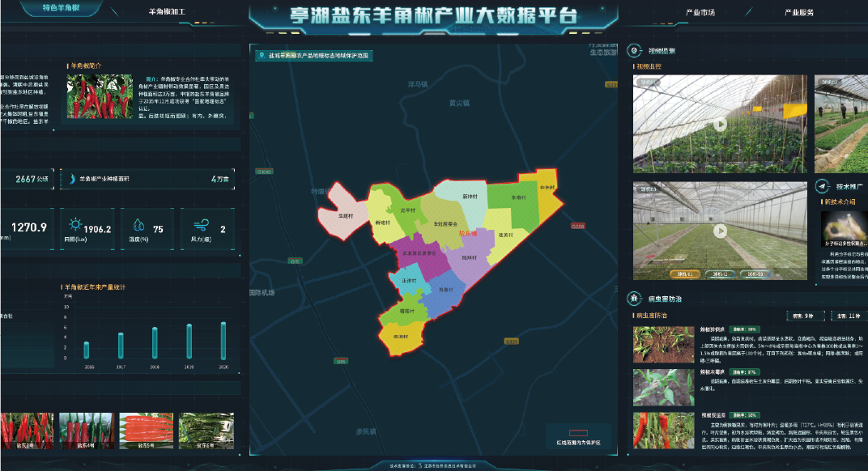This screenshot has width=868, height=471.
Task: Click the humidity water-drop icon
Action: point(139,226)
